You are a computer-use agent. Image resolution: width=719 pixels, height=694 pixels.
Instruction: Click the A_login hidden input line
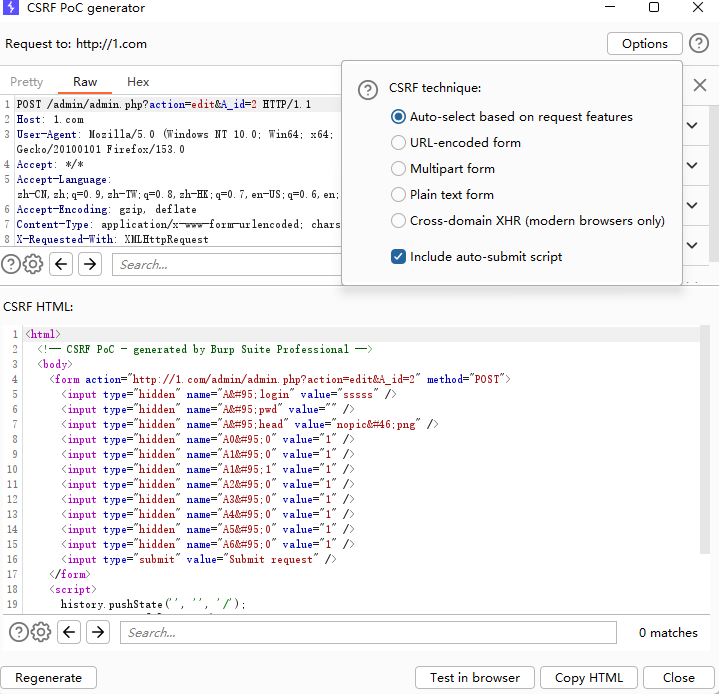click(x=228, y=394)
